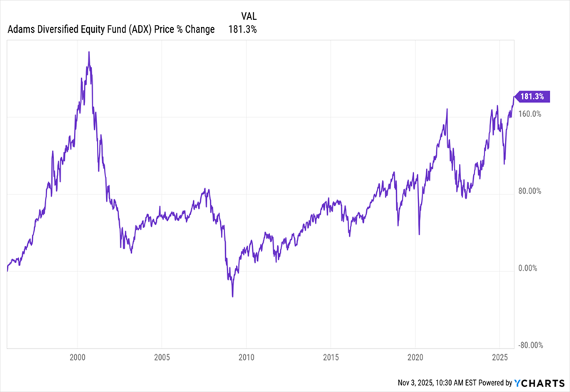Image resolution: width=570 pixels, height=392 pixels.
Task: Select the 2010 x-axis year label
Action: point(246,357)
